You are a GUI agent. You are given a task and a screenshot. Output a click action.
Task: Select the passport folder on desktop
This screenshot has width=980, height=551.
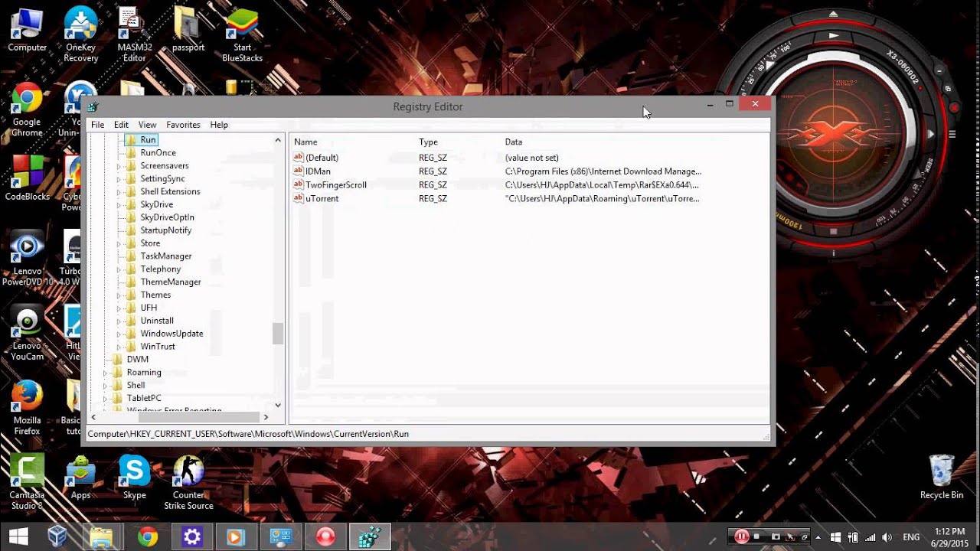188,29
